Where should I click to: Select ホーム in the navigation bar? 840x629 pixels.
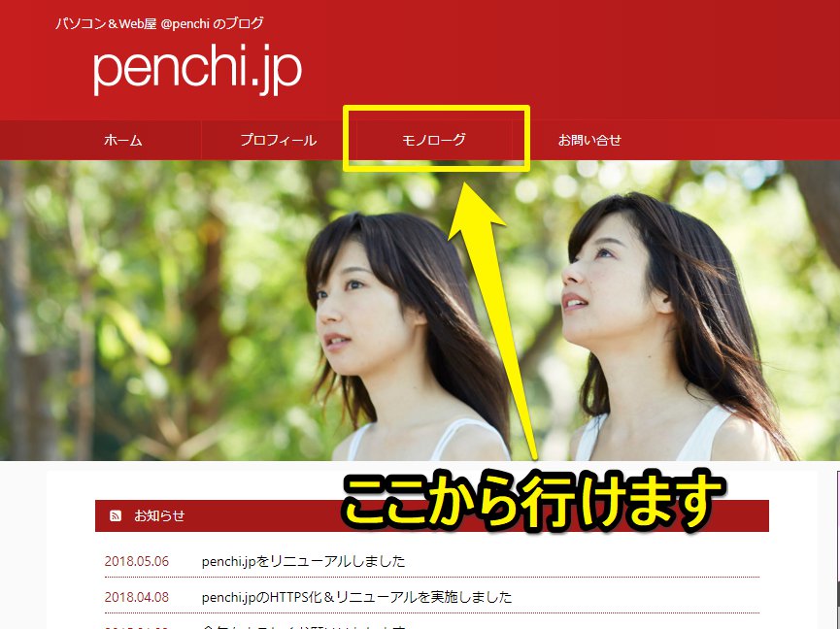pyautogui.click(x=122, y=139)
